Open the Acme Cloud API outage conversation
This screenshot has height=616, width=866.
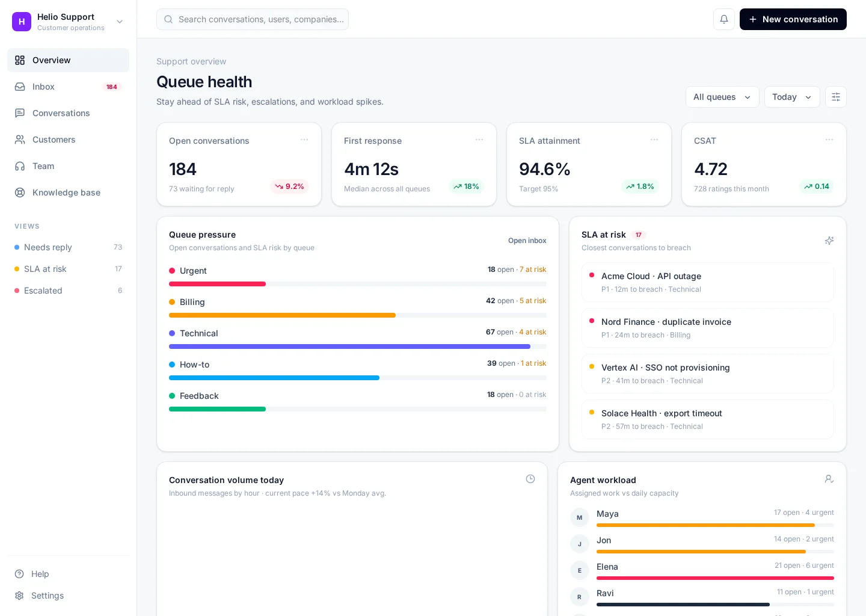tap(708, 282)
